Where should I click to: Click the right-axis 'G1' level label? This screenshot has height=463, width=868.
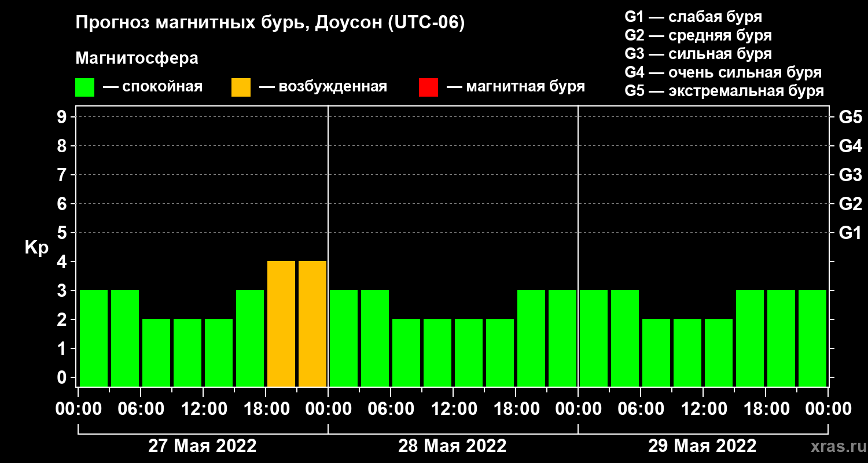tap(850, 233)
